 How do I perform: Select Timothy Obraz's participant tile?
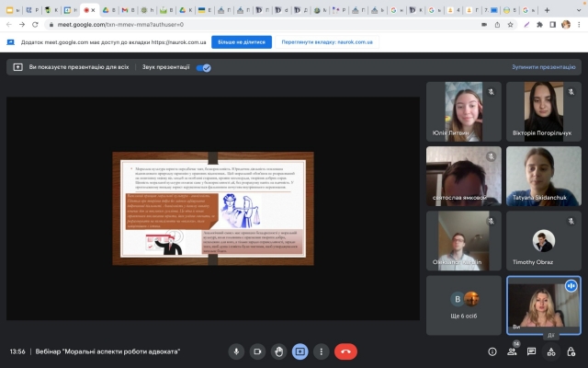543,241
